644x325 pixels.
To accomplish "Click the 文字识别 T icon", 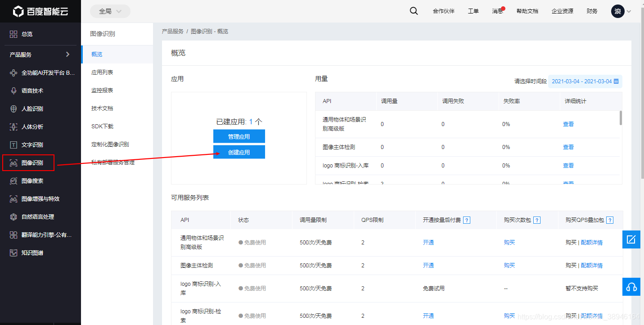I will (14, 144).
